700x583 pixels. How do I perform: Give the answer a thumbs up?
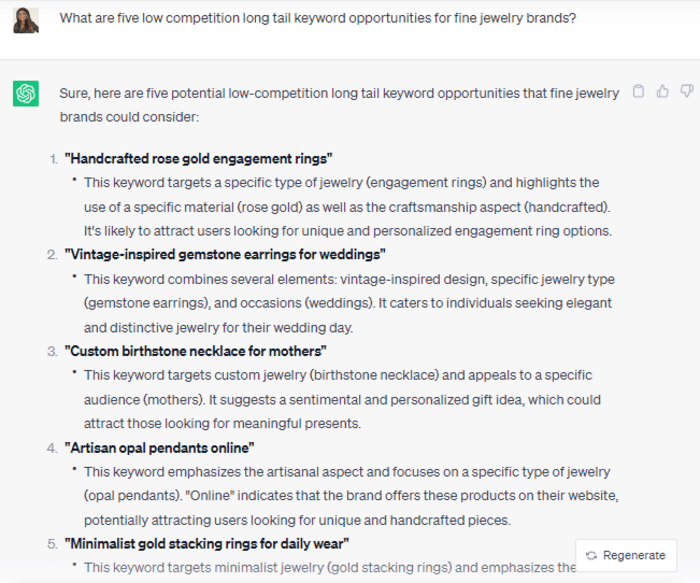pos(662,91)
